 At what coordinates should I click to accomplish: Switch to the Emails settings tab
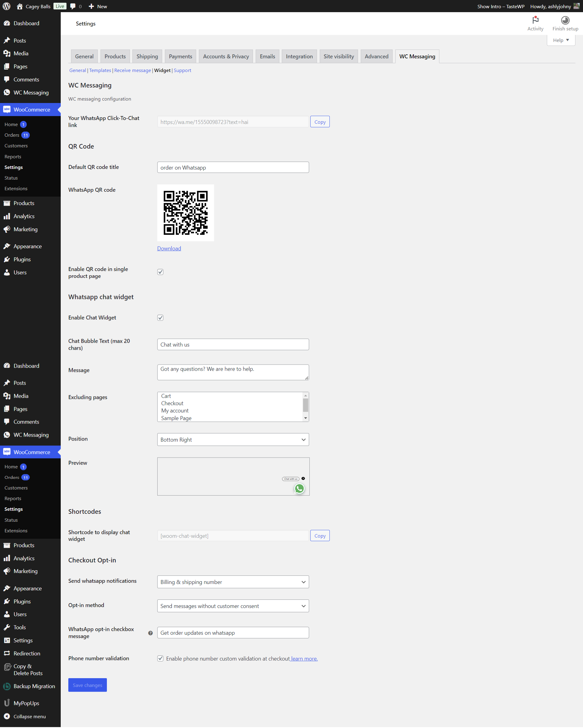coord(267,56)
